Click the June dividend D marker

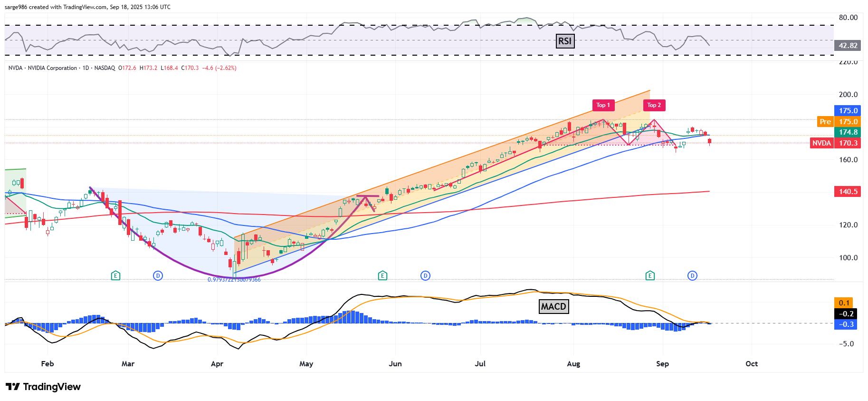click(425, 275)
